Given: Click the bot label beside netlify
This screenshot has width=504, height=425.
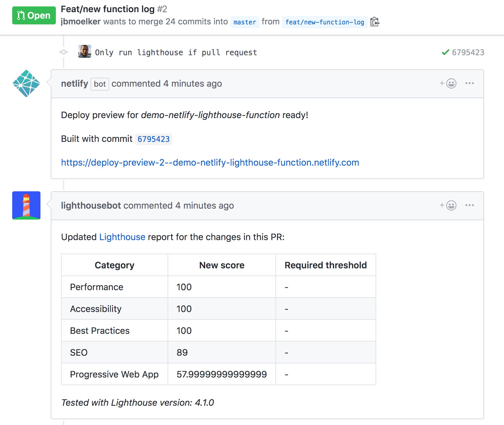Looking at the screenshot, I should [100, 84].
